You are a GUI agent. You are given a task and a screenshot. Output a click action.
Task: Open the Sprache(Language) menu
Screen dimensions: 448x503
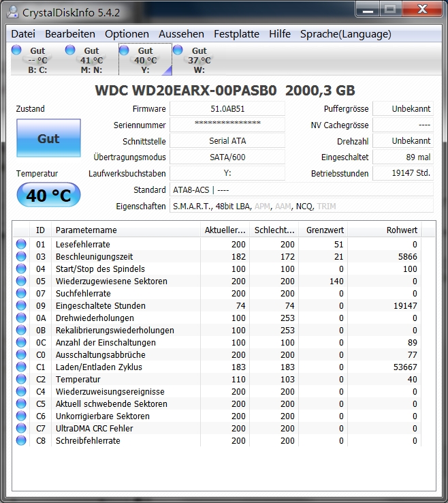(345, 34)
